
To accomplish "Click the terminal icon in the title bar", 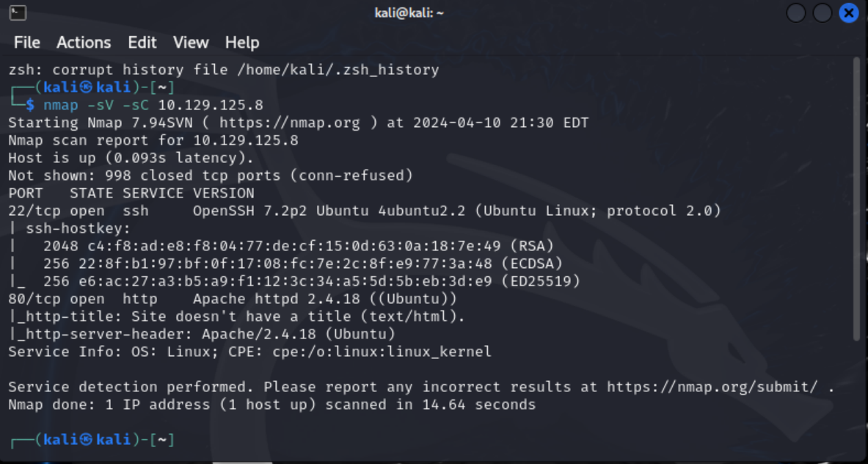I will click(x=16, y=12).
